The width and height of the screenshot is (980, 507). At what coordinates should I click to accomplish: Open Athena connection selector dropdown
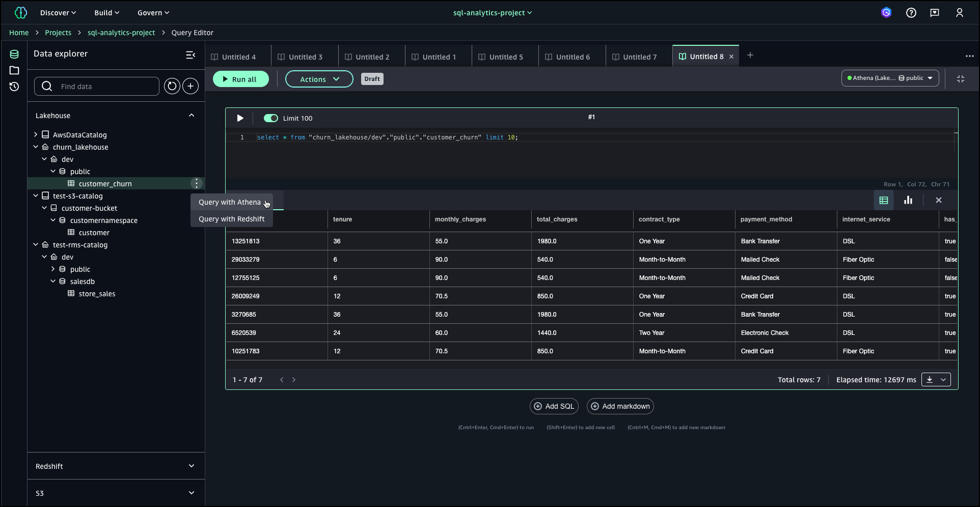(x=890, y=78)
